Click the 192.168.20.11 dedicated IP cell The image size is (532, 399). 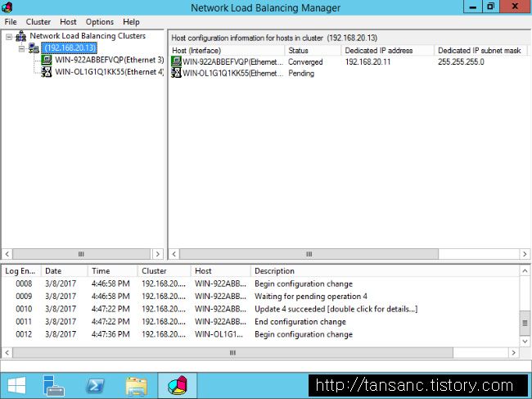coord(367,61)
